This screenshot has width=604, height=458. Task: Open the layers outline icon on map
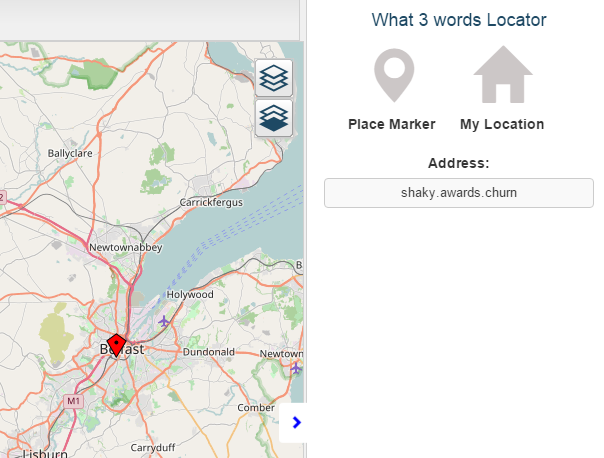tap(273, 78)
